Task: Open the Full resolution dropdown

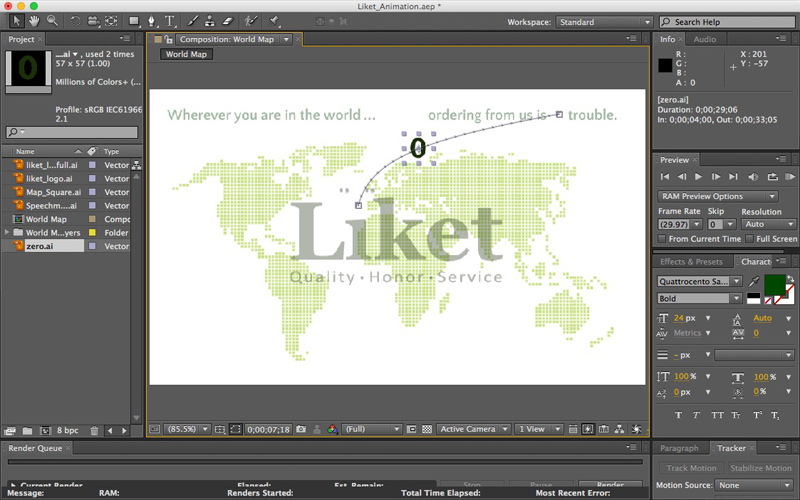Action: click(372, 429)
